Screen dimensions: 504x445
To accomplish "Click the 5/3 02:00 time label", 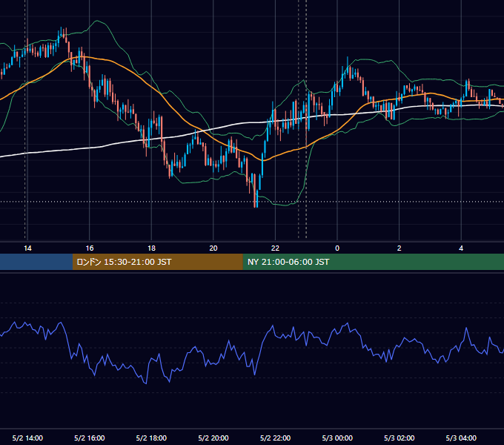I will point(399,438).
